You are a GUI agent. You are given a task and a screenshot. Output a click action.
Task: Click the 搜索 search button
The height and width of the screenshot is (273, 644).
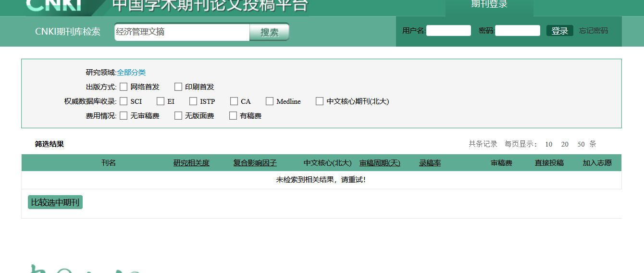[x=270, y=32]
